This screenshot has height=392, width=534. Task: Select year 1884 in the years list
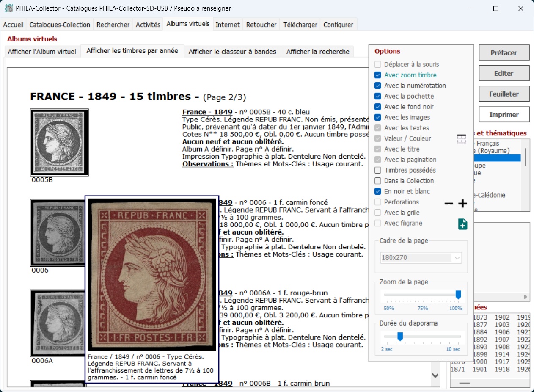coord(480,332)
